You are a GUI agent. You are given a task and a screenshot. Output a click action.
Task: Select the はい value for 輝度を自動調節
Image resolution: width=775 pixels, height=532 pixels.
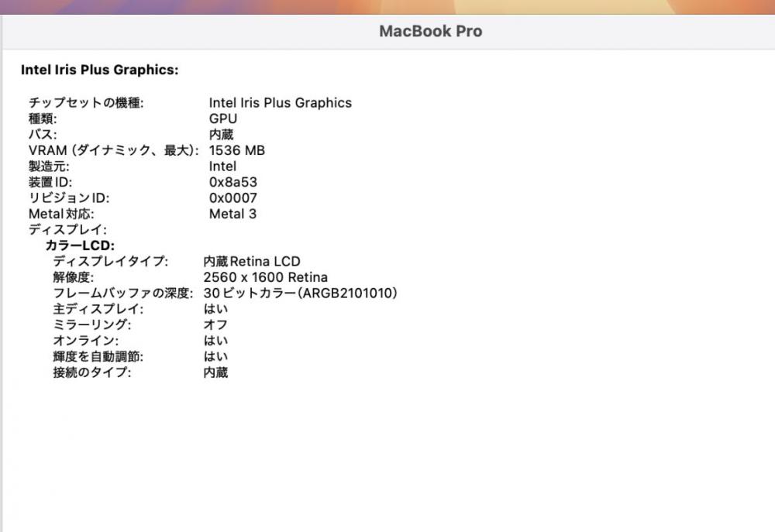(215, 356)
